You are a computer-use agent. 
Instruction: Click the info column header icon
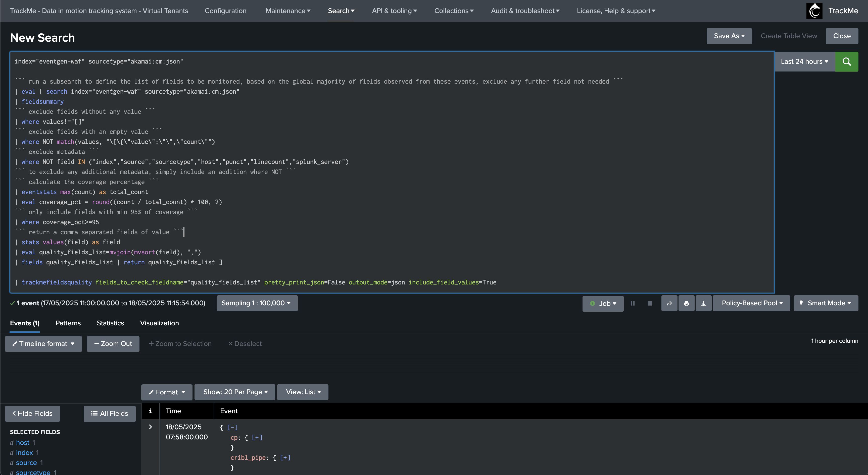click(x=150, y=411)
